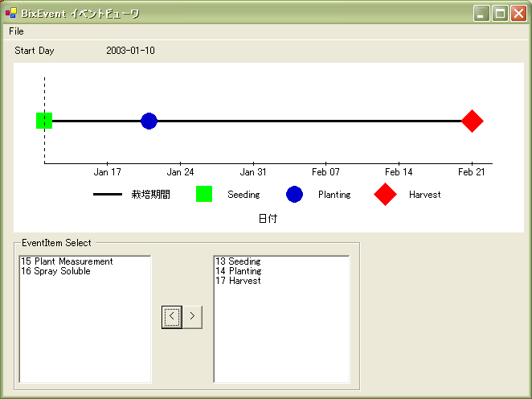Select 13 Seeding in right list
The width and height of the screenshot is (532, 399).
[238, 261]
